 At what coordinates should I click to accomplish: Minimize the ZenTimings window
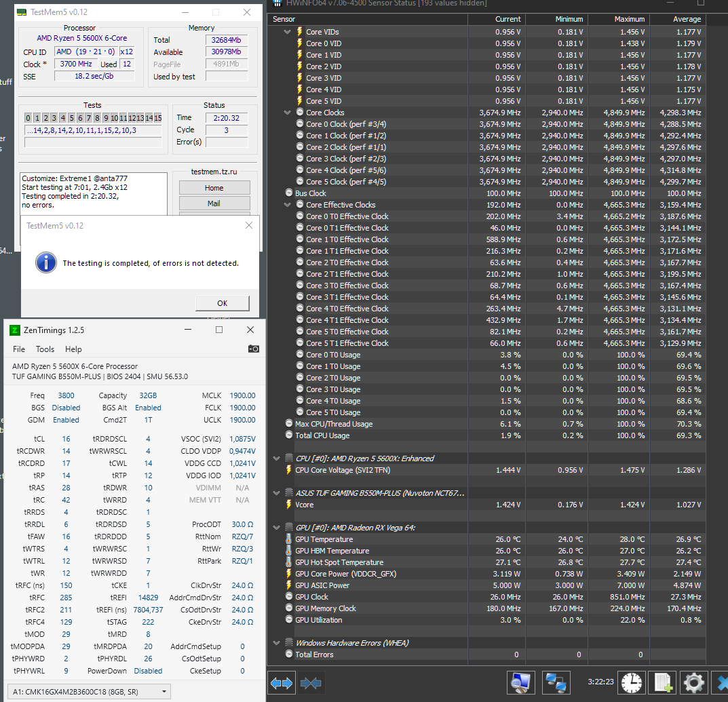click(x=188, y=330)
